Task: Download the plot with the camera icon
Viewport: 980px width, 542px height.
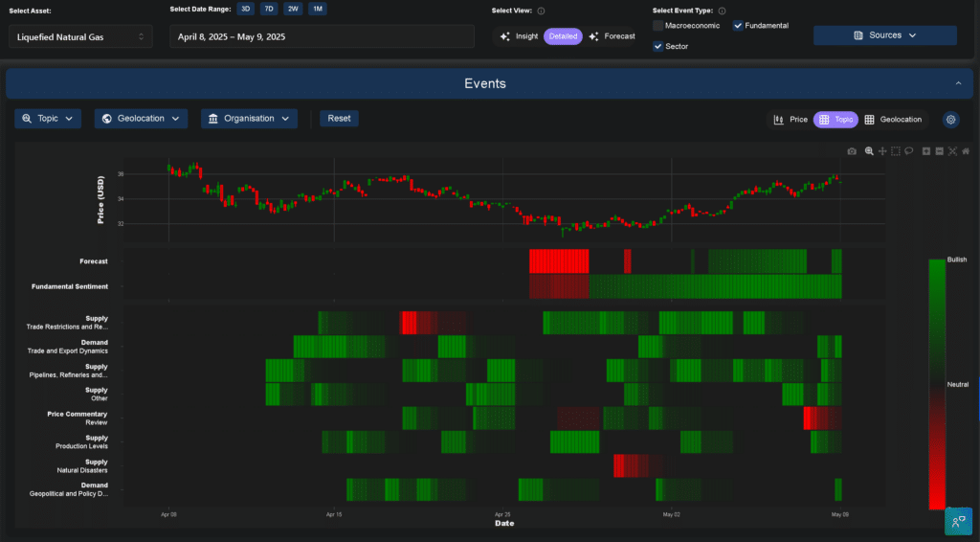Action: (x=851, y=151)
